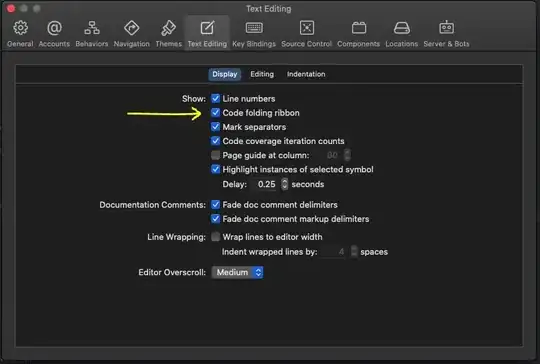
Task: Click the indent wrapped lines spaces stepper
Action: (x=354, y=252)
